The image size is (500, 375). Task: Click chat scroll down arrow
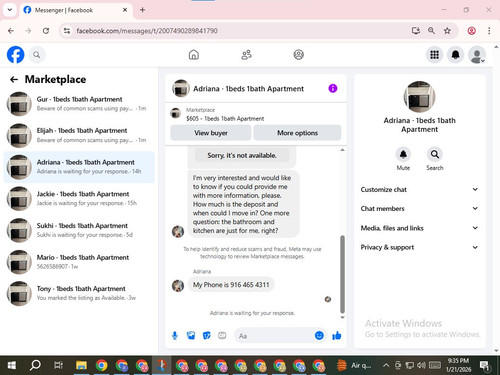click(342, 317)
